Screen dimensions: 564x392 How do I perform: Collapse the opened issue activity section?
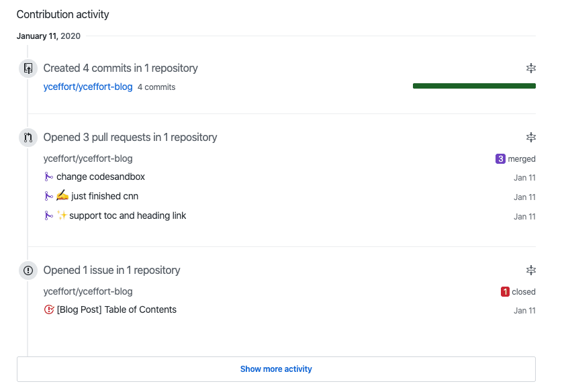(x=531, y=271)
